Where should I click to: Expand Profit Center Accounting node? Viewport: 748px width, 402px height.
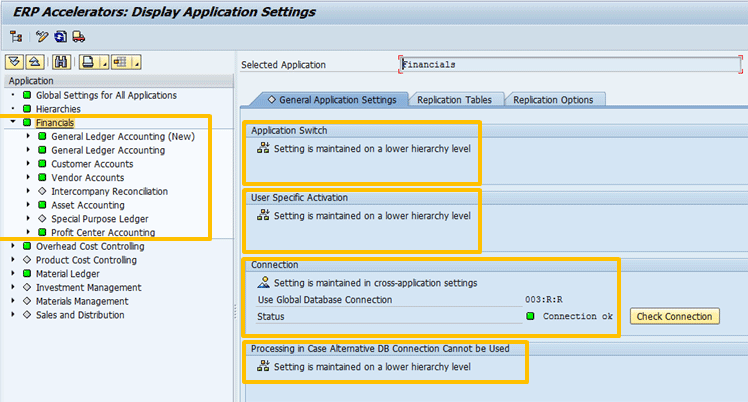pyautogui.click(x=28, y=232)
